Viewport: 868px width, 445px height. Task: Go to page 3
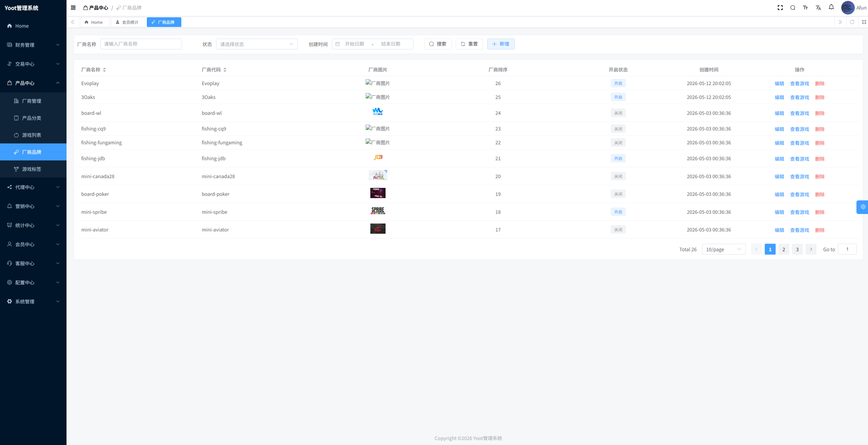click(x=797, y=249)
